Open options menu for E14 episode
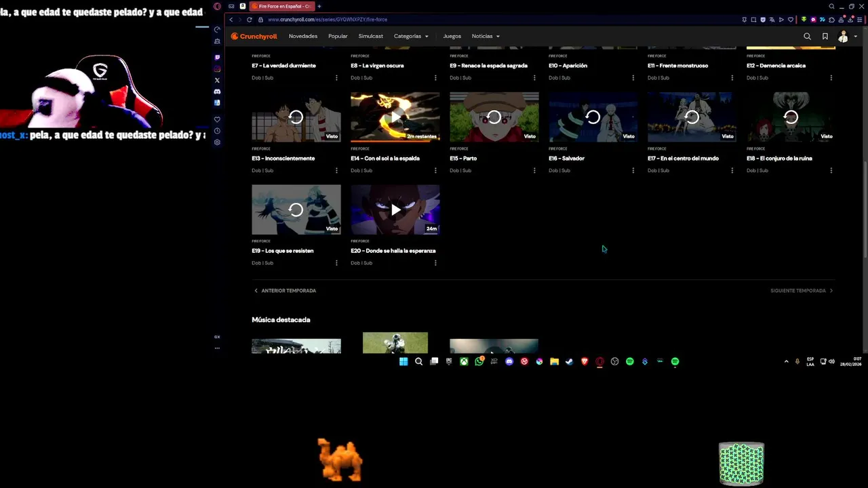The image size is (868, 488). click(435, 170)
